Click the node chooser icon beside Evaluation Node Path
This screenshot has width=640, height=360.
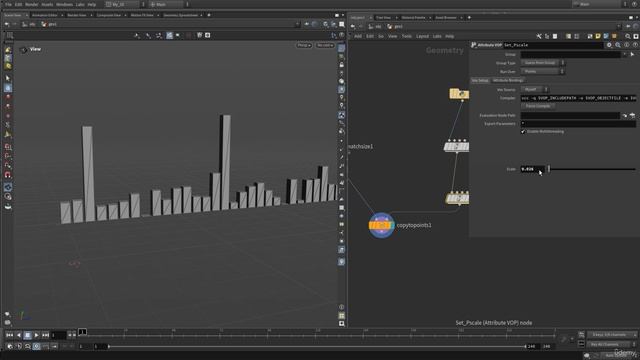633,116
